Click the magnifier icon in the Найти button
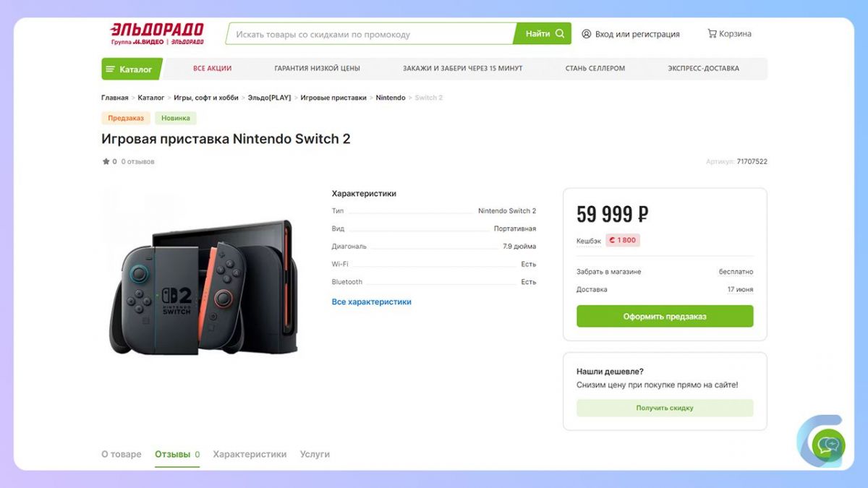The height and width of the screenshot is (488, 868). (x=559, y=34)
